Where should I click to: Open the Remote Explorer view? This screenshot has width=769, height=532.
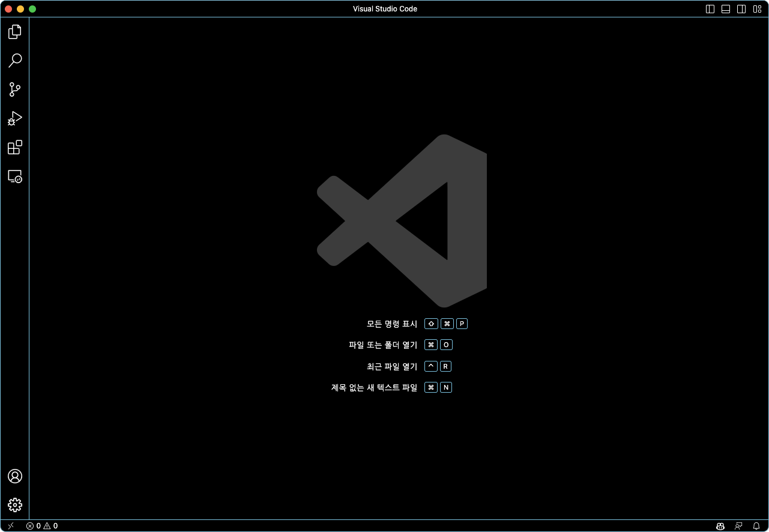click(15, 176)
